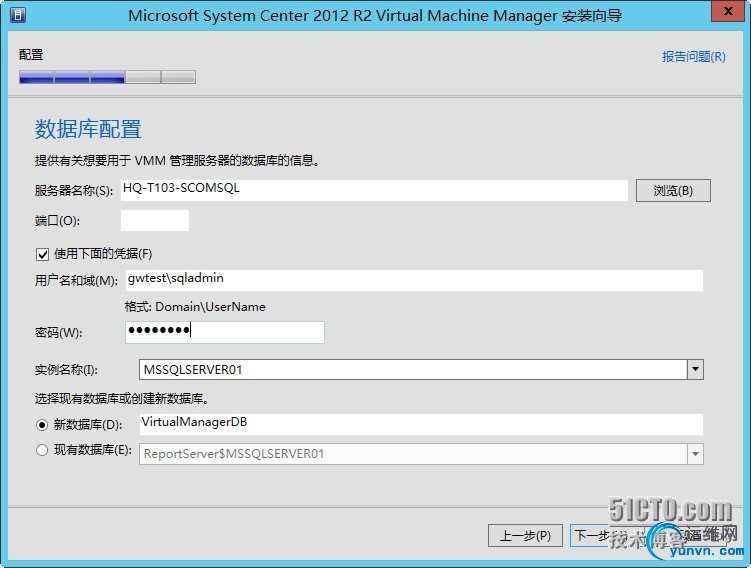This screenshot has height=568, width=751.
Task: Close the VMM setup wizard window
Action: [x=728, y=11]
